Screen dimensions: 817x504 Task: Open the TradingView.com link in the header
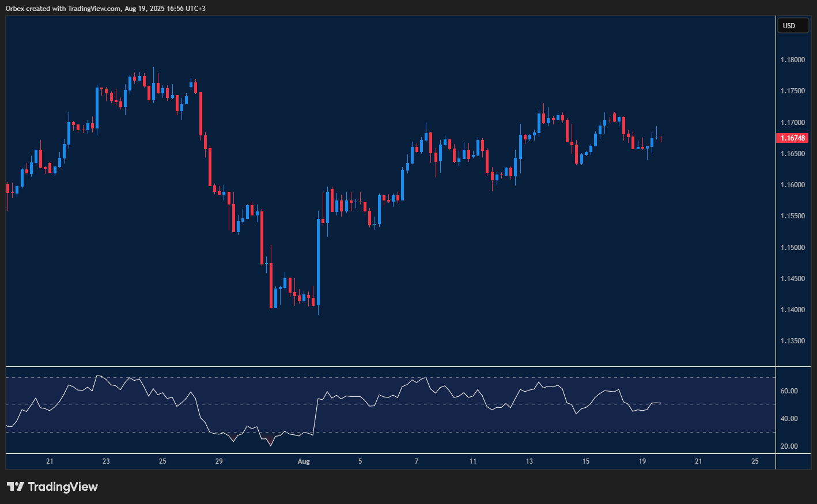click(x=93, y=8)
